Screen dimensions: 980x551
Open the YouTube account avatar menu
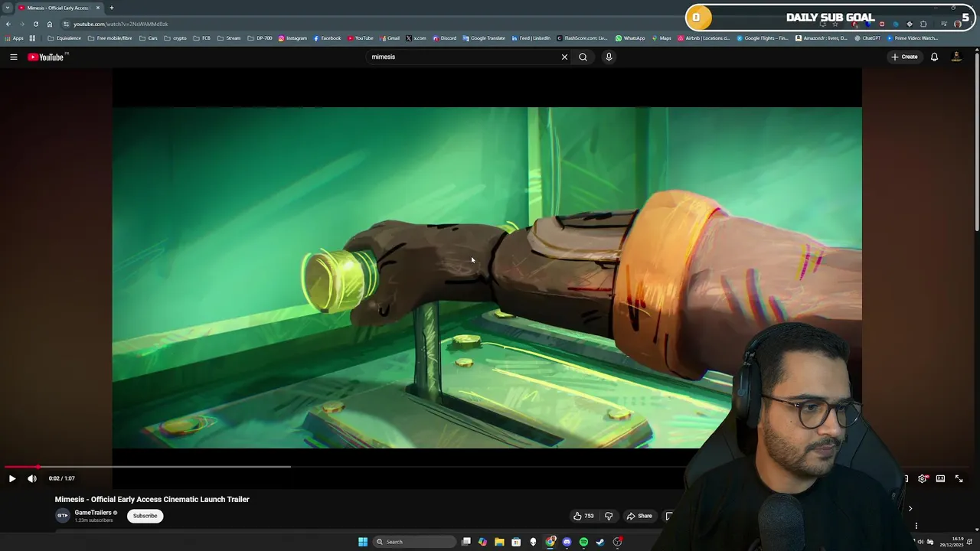click(x=956, y=57)
